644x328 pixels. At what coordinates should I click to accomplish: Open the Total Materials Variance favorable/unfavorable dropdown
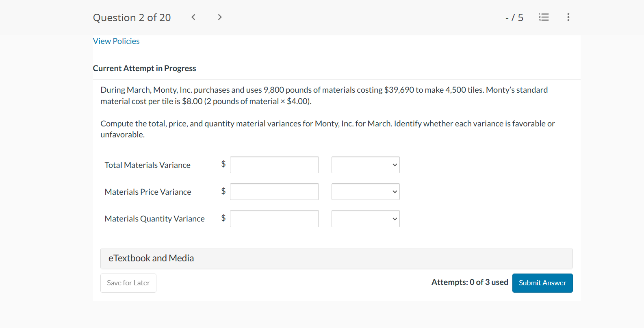[366, 165]
